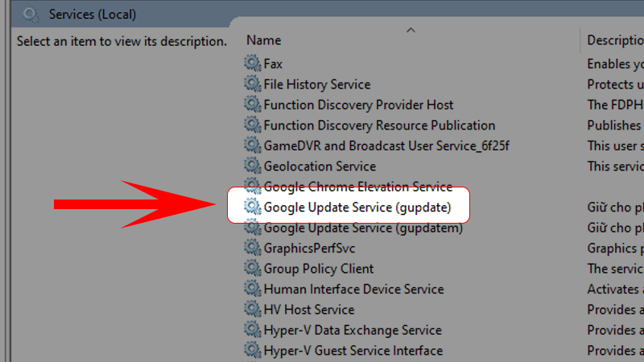Click the Geolocation Service gear icon
644x362 pixels.
coord(253,167)
